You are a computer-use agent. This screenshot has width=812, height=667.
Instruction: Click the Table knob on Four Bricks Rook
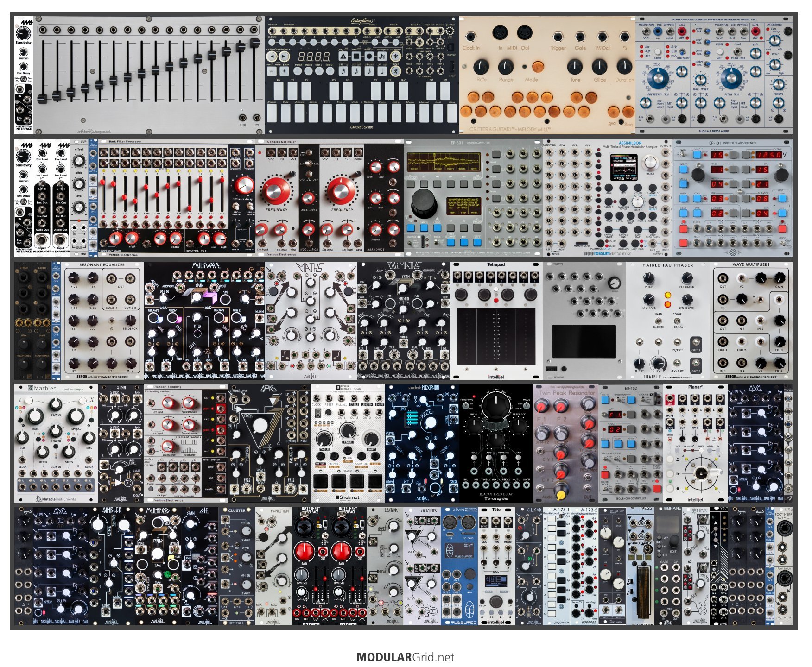pos(324,439)
